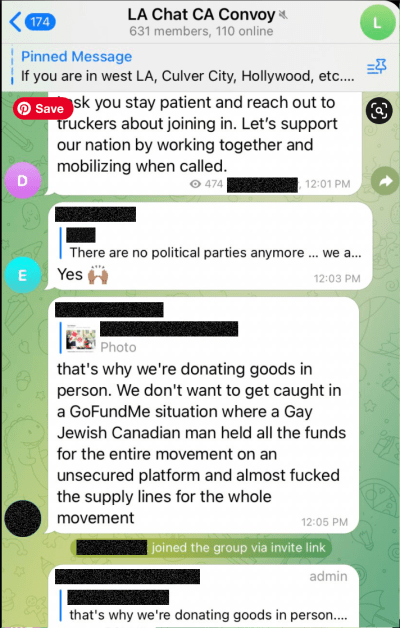Image resolution: width=400 pixels, height=628 pixels.
Task: Click the visual search lens icon
Action: [378, 110]
